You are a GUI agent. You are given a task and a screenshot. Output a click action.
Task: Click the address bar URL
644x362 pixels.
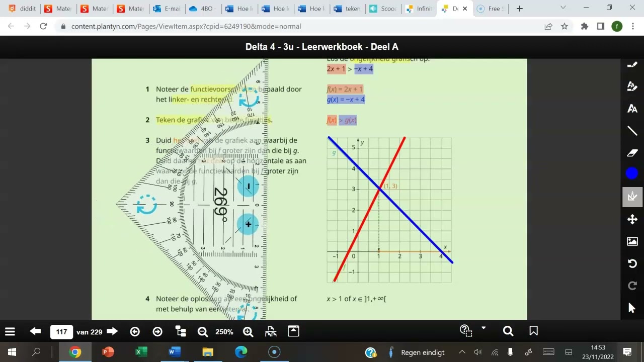[186, 26]
